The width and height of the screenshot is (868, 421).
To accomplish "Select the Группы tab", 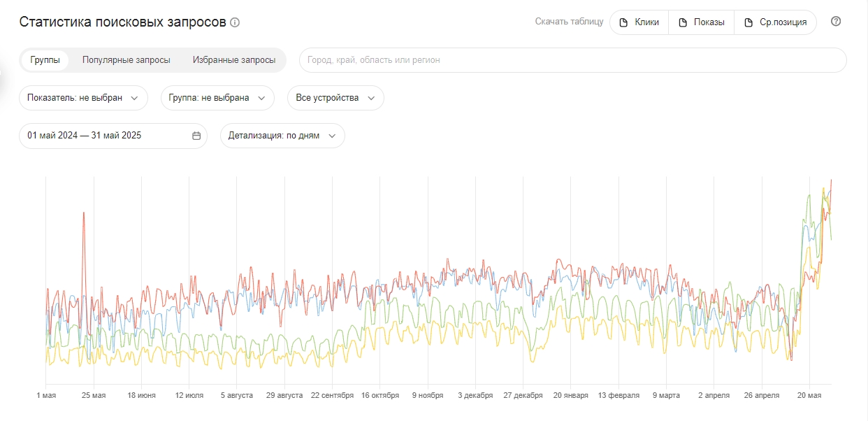I will click(x=45, y=60).
